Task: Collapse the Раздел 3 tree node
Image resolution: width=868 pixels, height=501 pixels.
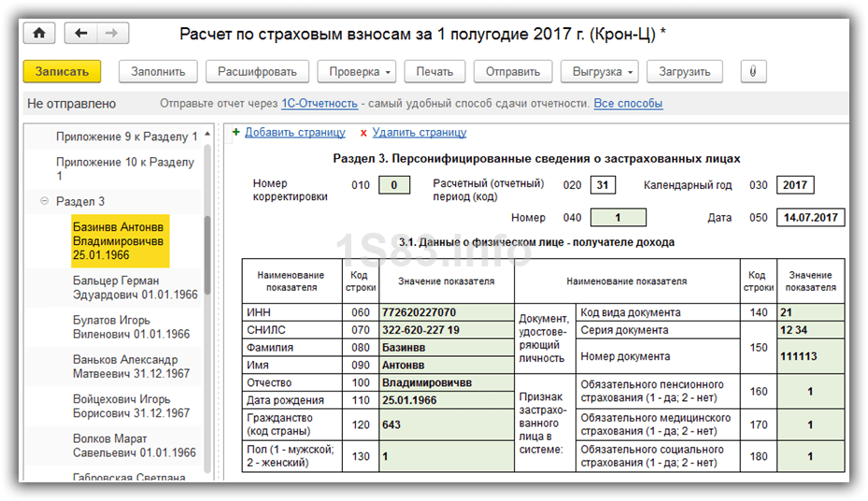Action: [x=44, y=201]
